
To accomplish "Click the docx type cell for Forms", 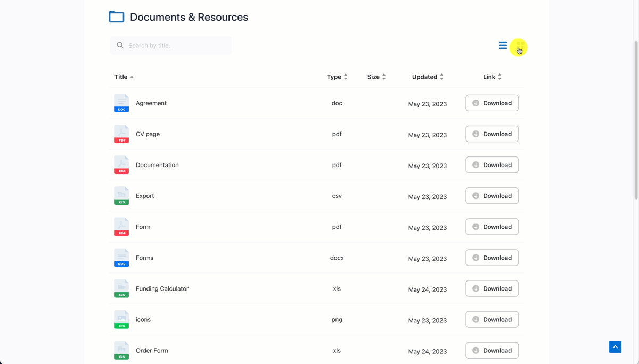I will tap(337, 258).
